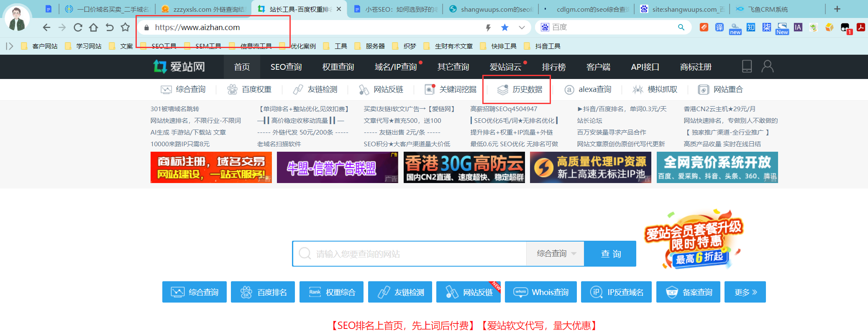The width and height of the screenshot is (868, 336).
Task: Open 综合查询 in the sub-navigation
Action: [183, 89]
